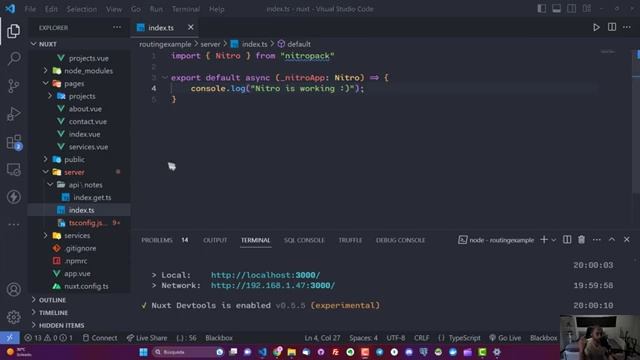Change CRLF end of line sequence
Screen dimensions: 640x360
tap(422, 338)
